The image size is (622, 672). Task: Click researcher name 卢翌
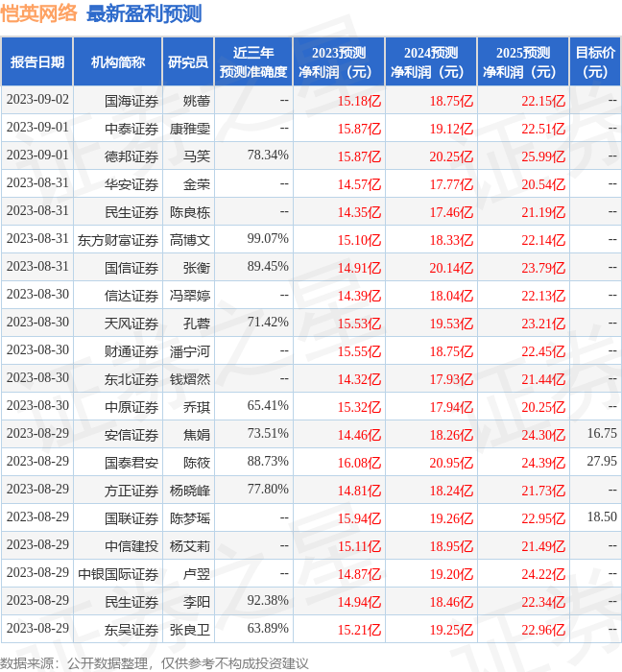coord(197,575)
